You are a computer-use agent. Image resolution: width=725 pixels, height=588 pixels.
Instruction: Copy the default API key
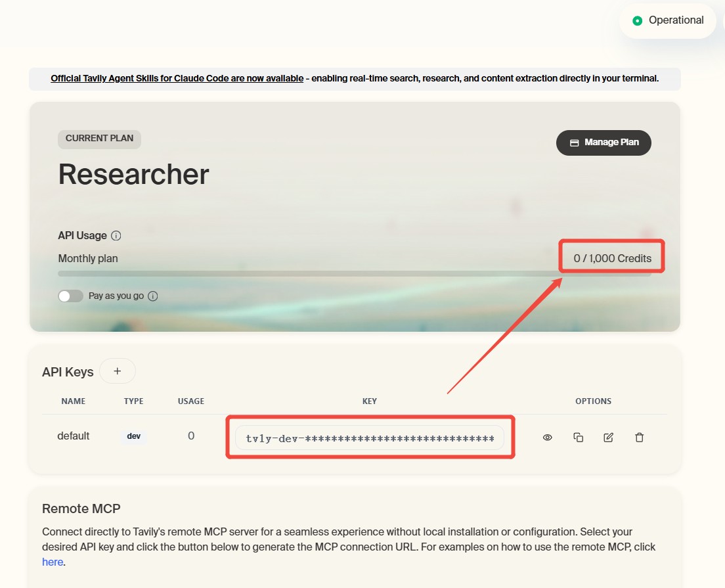point(578,437)
